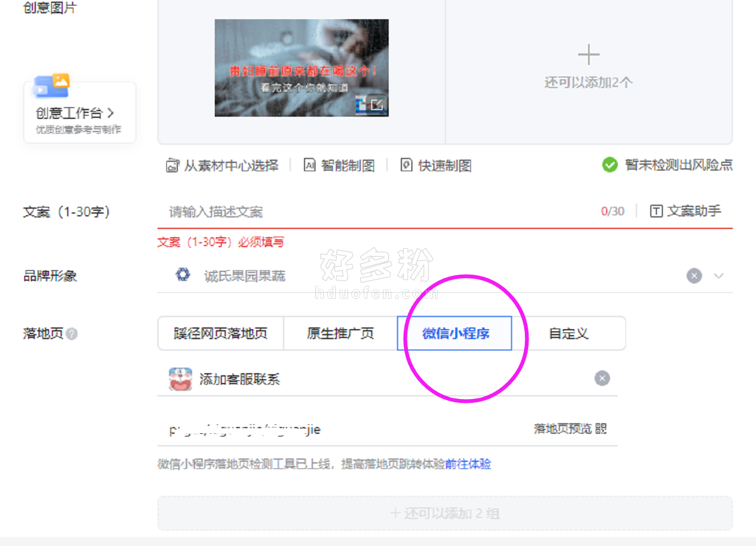Click 暂未检测出风险点 status text
Screen dimensions: 756x546
pos(679,165)
